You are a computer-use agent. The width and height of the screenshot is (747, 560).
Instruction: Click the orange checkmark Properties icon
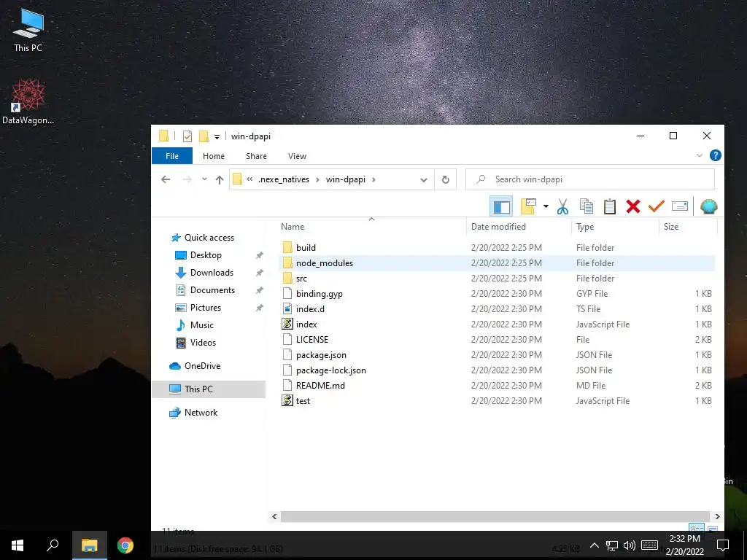pyautogui.click(x=656, y=206)
